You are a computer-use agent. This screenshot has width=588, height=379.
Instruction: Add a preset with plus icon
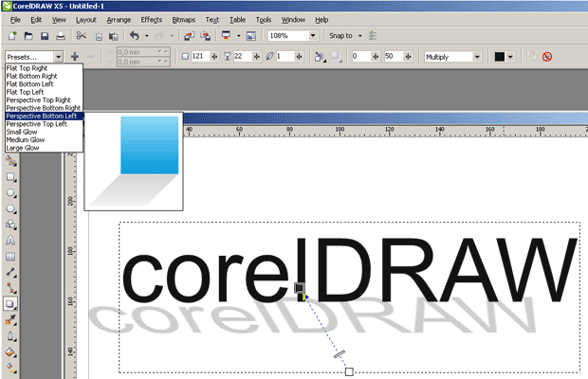click(75, 57)
